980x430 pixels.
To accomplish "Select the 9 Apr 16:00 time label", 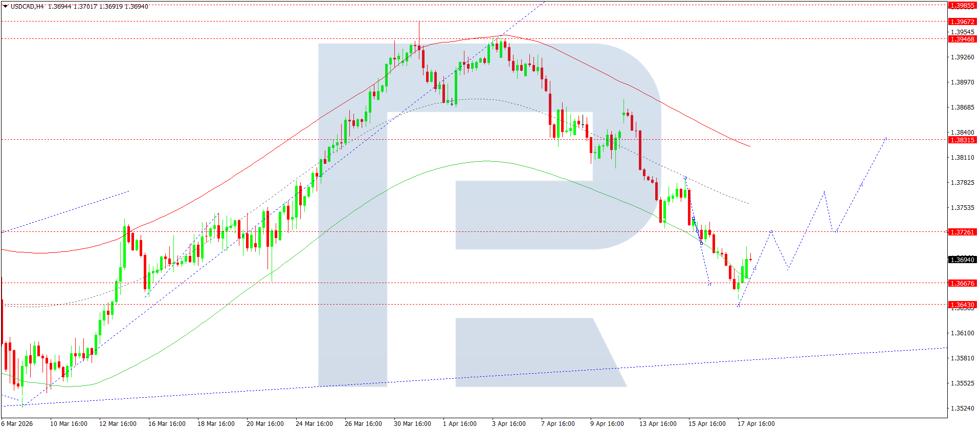I will tap(607, 424).
